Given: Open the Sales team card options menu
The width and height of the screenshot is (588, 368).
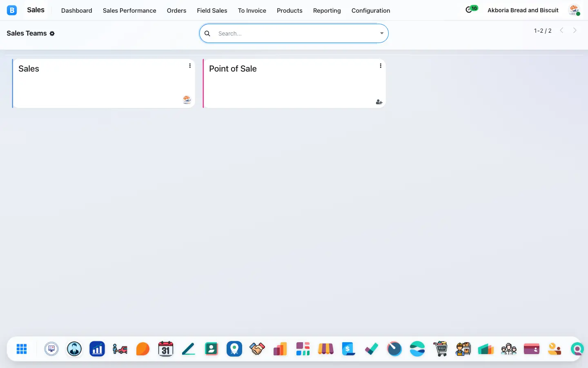Looking at the screenshot, I should pyautogui.click(x=190, y=65).
